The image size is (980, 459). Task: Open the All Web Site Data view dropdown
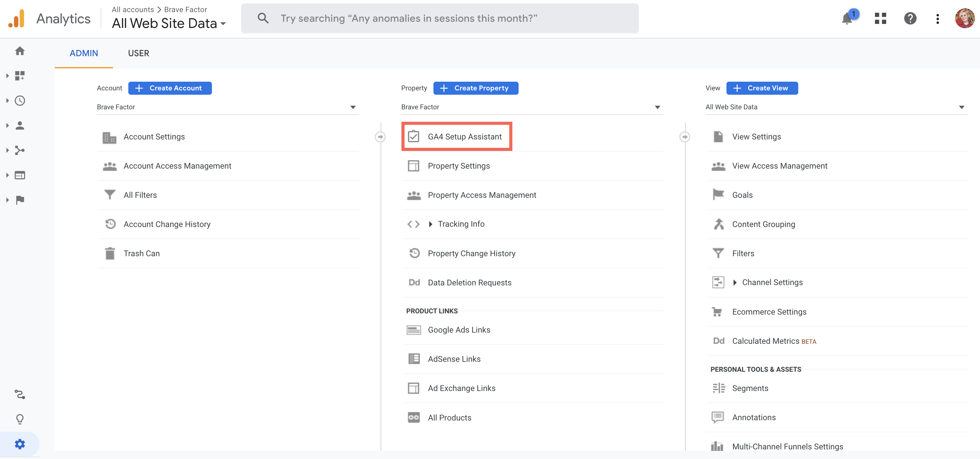[836, 107]
